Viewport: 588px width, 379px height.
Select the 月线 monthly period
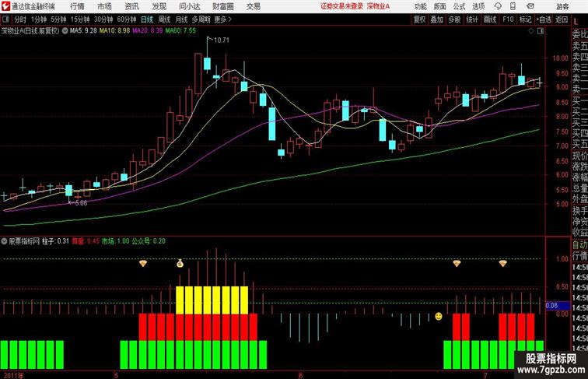click(181, 19)
